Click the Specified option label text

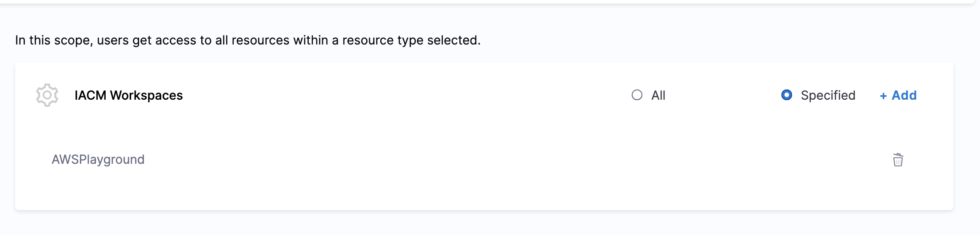(828, 95)
